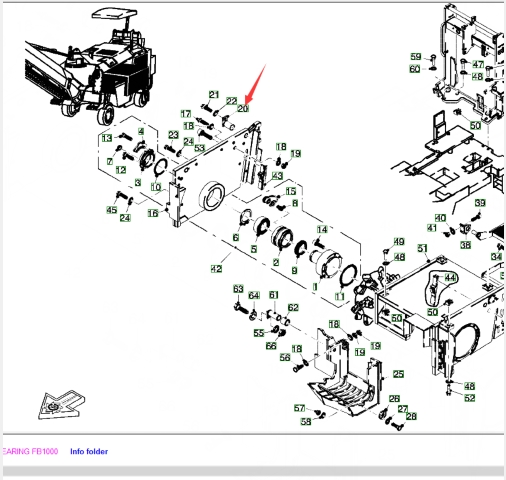The height and width of the screenshot is (480, 506).
Task: Select part number 52 label
Action: 469,398
